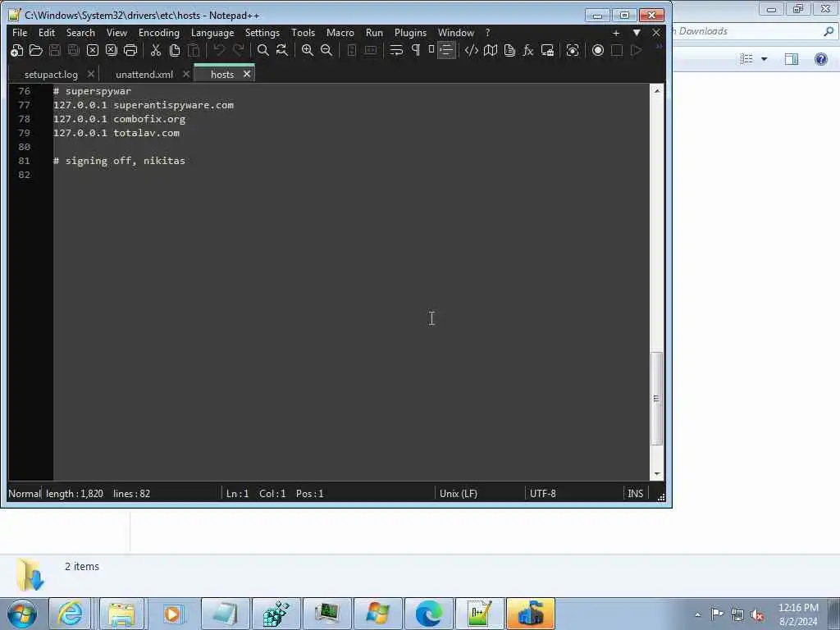Click the taskbar volume muted icon
The image size is (840, 630).
[757, 614]
